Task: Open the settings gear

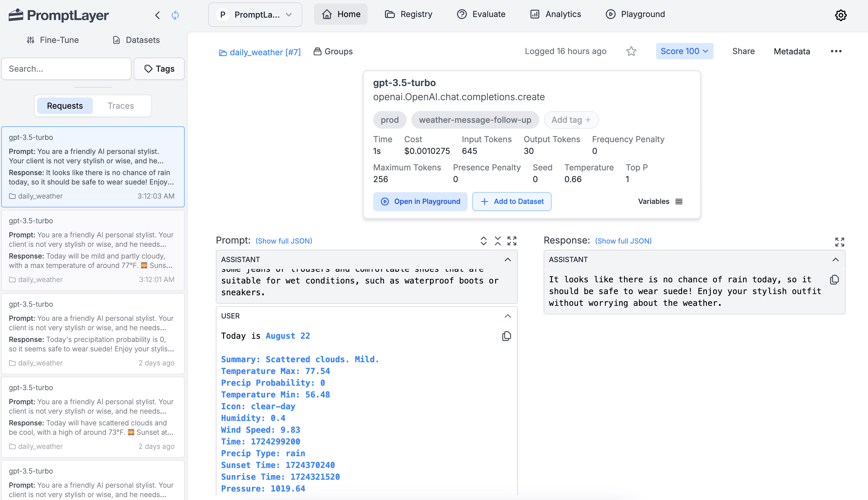Action: (x=841, y=15)
